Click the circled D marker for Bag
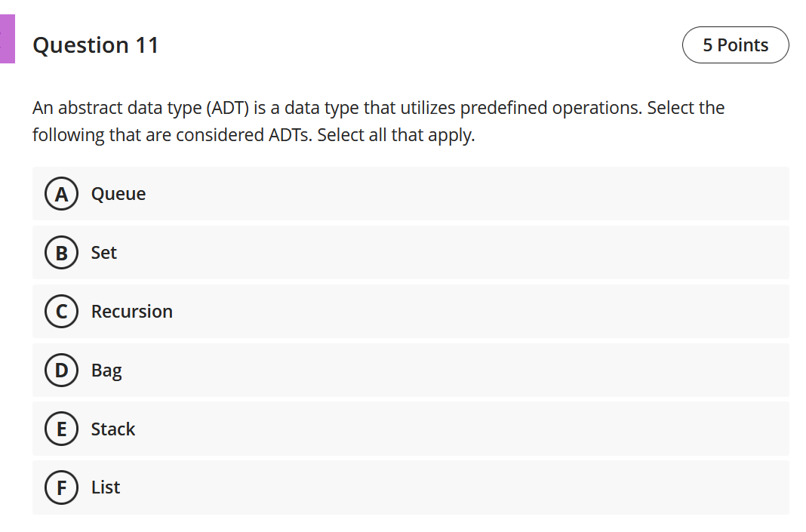Screen dimensions: 806x532 (x=61, y=370)
